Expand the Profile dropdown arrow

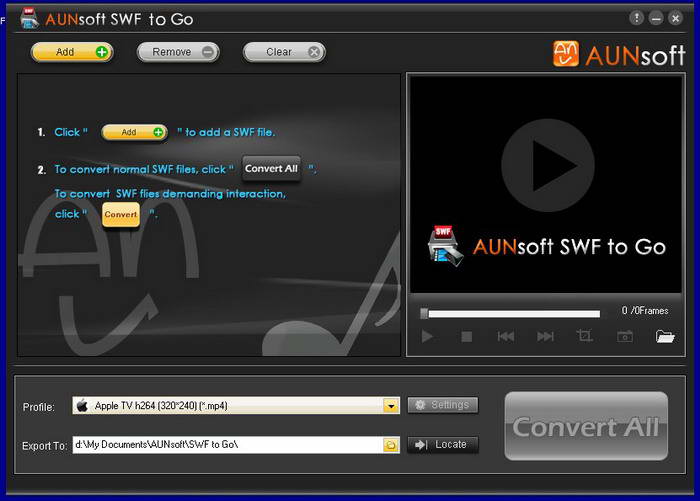(391, 406)
